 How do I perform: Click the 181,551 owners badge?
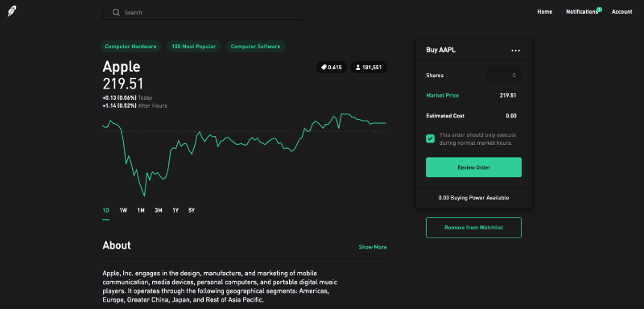(369, 68)
